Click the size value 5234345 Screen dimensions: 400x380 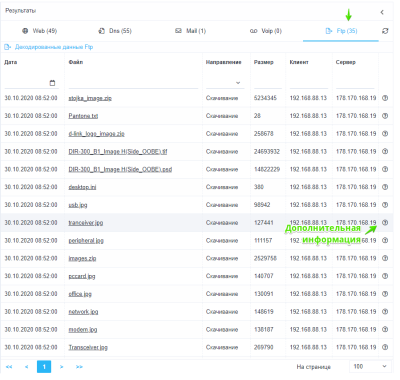(265, 98)
